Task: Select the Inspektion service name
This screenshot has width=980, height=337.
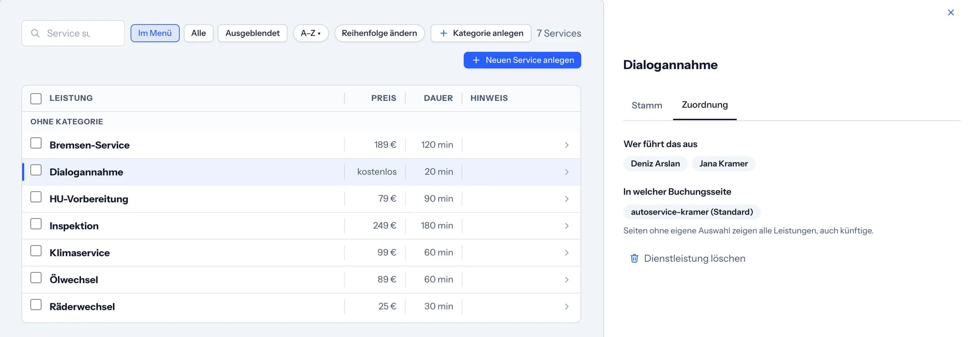Action: pos(74,226)
